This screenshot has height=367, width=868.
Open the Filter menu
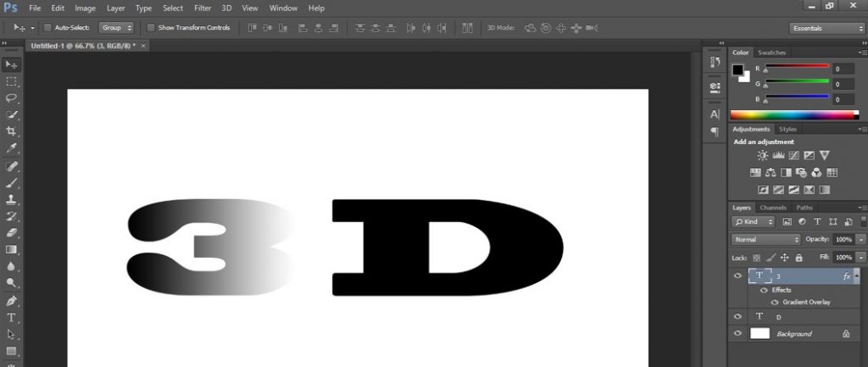point(203,8)
